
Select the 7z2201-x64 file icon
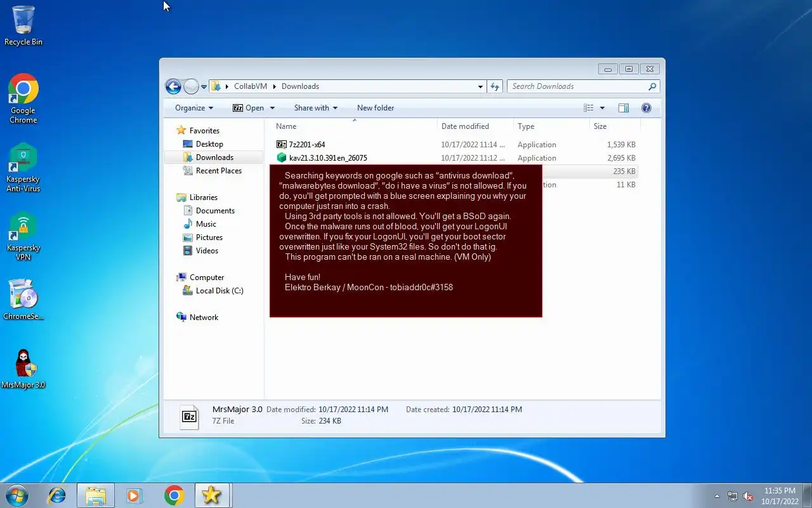pos(282,145)
